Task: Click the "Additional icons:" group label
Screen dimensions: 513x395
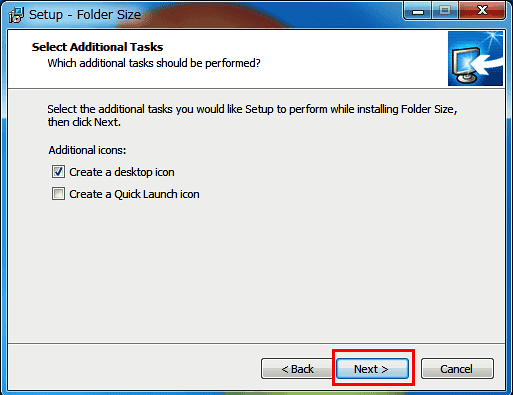Action: 87,150
